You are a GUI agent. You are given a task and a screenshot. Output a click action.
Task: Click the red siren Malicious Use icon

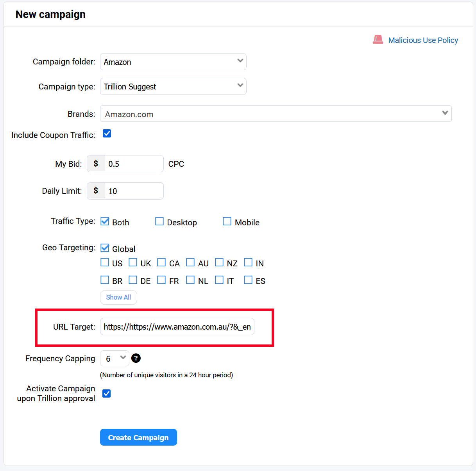point(378,39)
